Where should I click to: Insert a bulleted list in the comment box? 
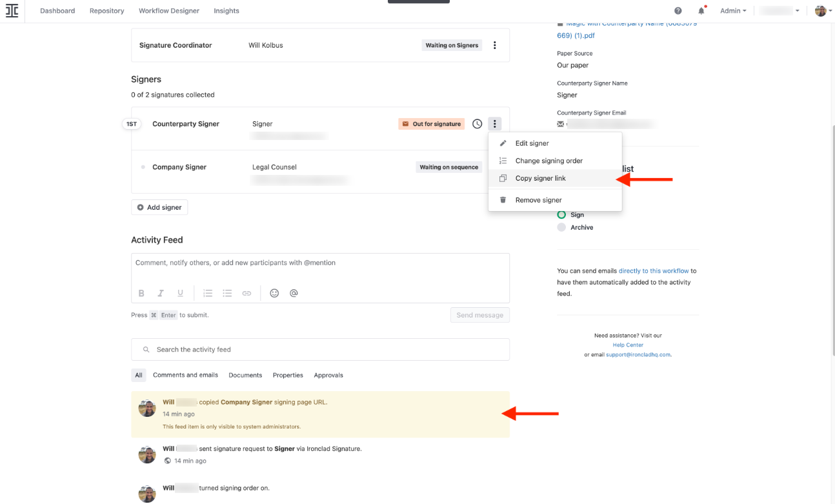227,293
